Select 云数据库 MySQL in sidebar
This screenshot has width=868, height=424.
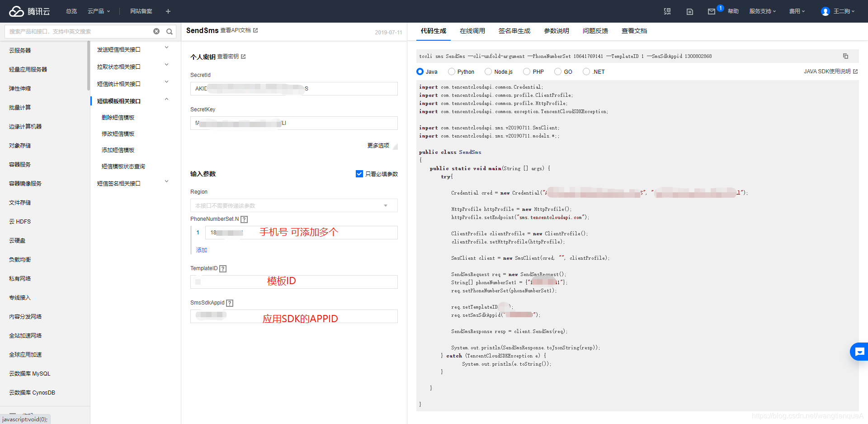30,374
